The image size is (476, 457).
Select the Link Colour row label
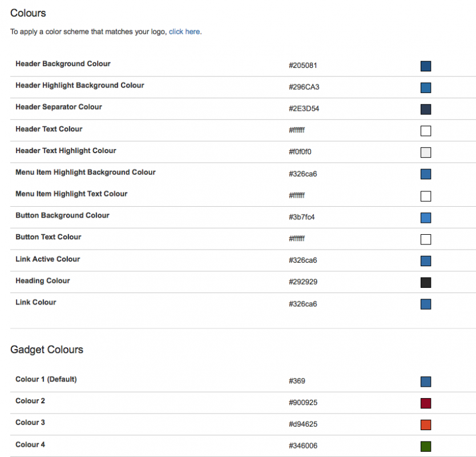tap(36, 302)
